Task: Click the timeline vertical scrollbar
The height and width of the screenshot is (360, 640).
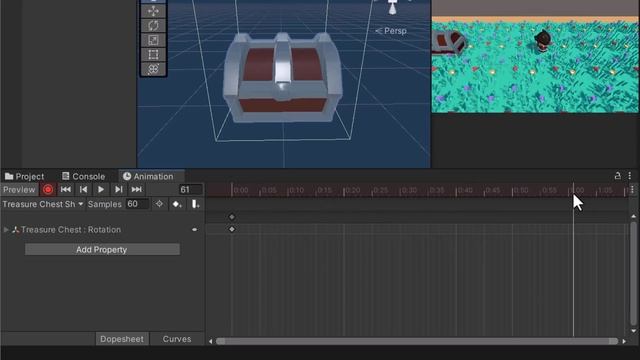Action: 633,273
